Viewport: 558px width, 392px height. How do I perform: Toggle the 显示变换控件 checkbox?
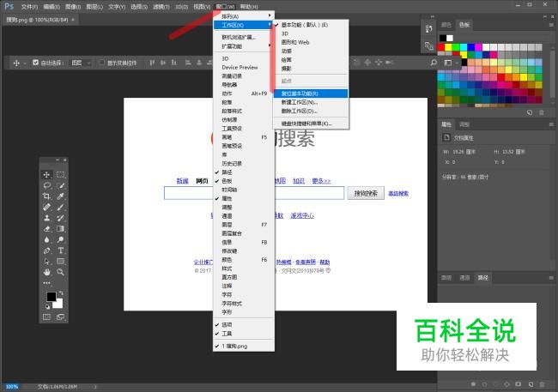102,63
